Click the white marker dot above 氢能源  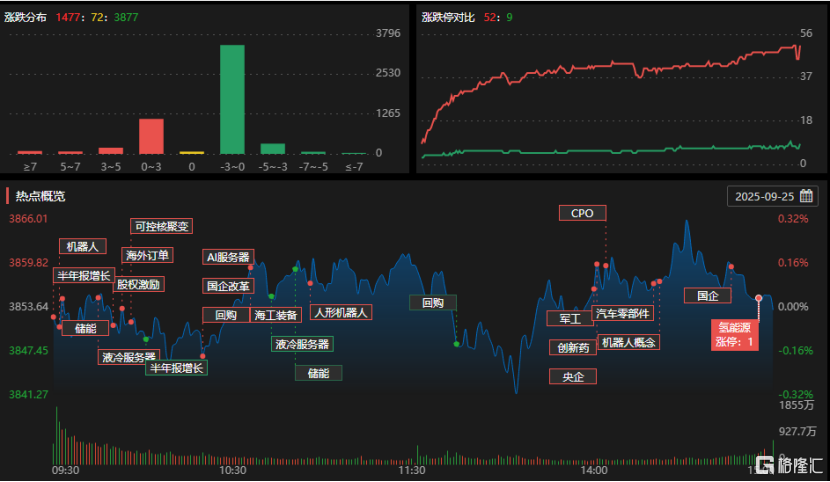pos(759,298)
